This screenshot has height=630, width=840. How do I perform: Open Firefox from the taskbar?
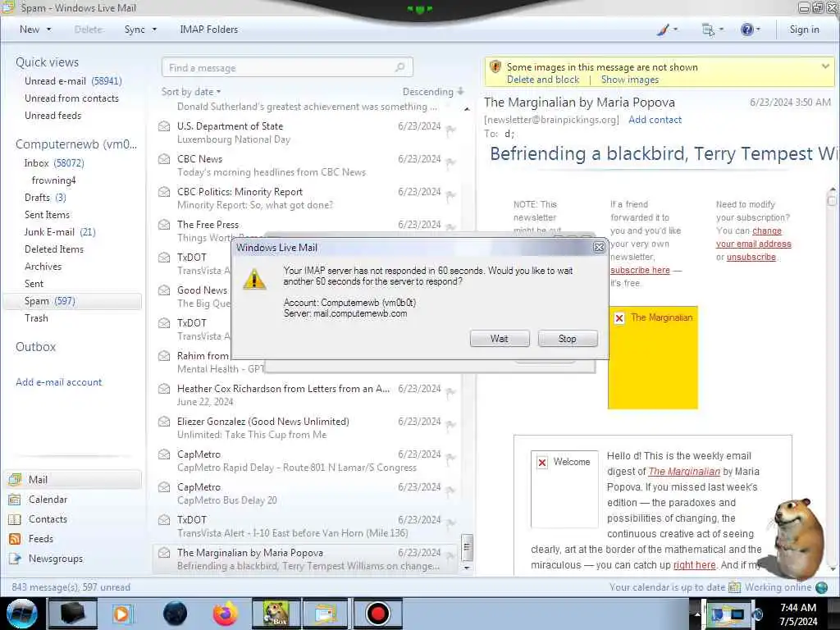point(226,614)
